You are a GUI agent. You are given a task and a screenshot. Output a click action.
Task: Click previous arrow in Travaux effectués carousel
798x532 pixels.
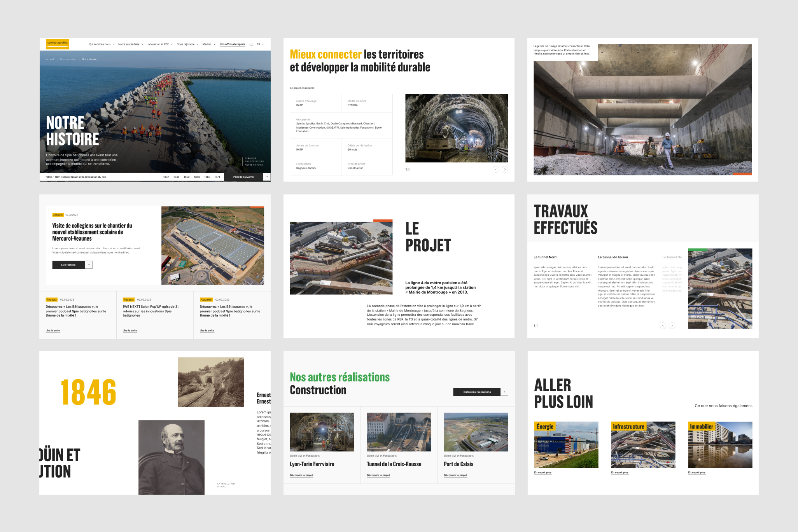663,326
